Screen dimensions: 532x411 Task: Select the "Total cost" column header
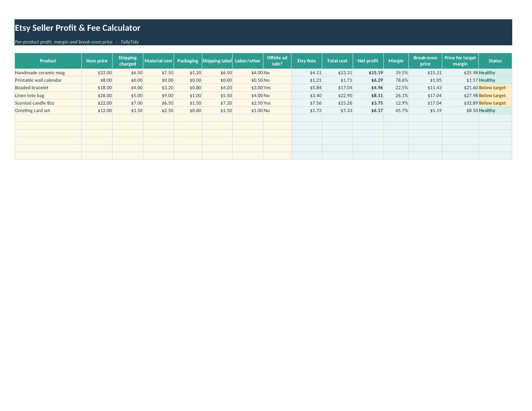(x=337, y=61)
